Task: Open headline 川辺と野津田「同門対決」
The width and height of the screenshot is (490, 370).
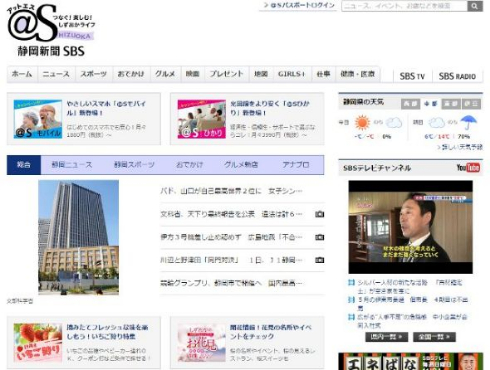Action: click(x=231, y=260)
